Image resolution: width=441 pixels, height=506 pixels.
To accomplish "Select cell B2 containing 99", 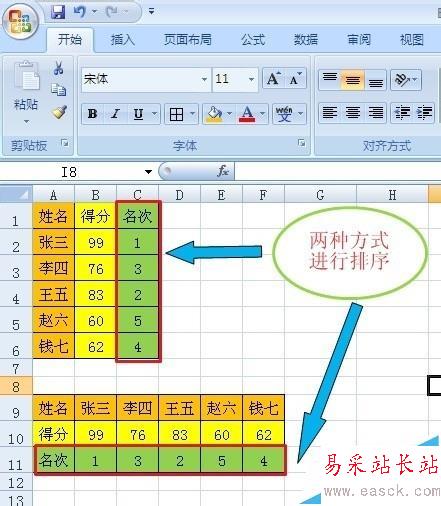I will pyautogui.click(x=95, y=242).
